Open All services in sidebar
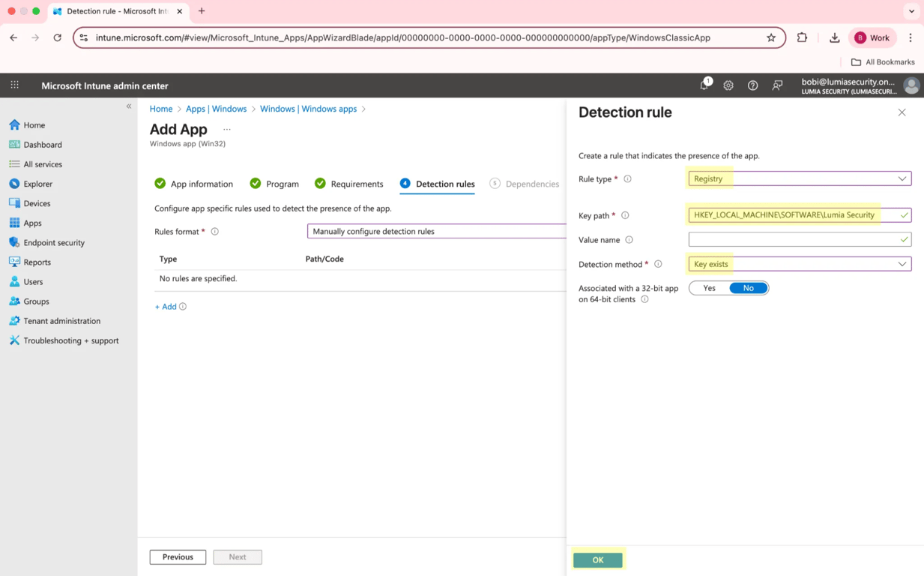 (x=43, y=164)
